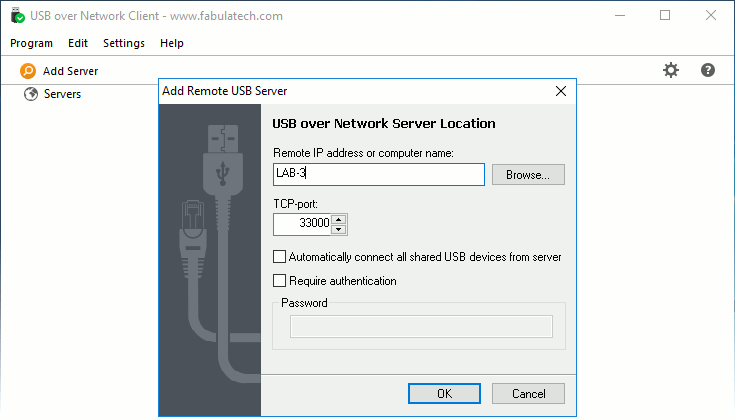Click the Remote IP address input field
Image resolution: width=735 pixels, height=420 pixels.
click(x=378, y=175)
